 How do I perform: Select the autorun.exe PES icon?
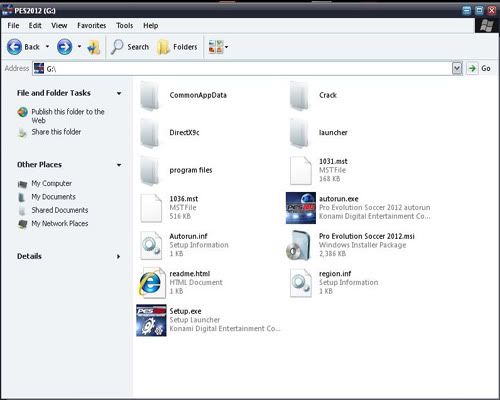click(x=301, y=208)
